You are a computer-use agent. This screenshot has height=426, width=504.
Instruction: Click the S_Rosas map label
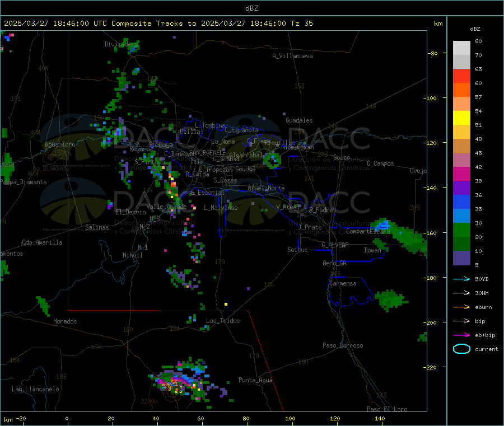(225, 180)
